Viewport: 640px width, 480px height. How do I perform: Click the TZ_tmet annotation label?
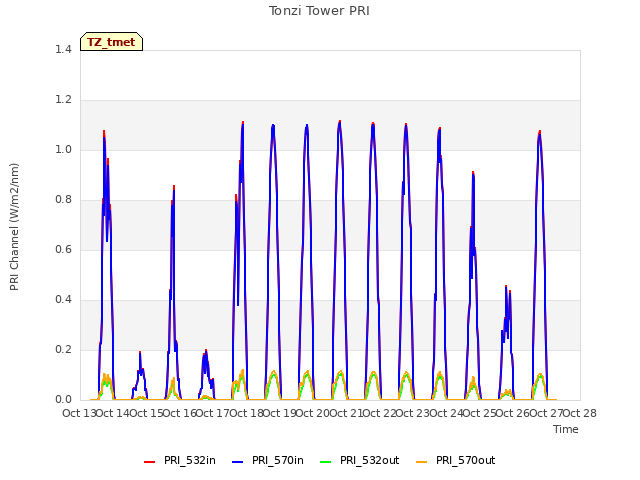coord(111,42)
